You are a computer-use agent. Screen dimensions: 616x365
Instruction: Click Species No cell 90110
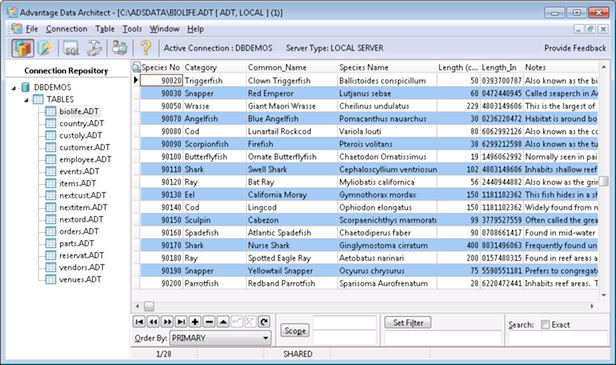(x=161, y=169)
